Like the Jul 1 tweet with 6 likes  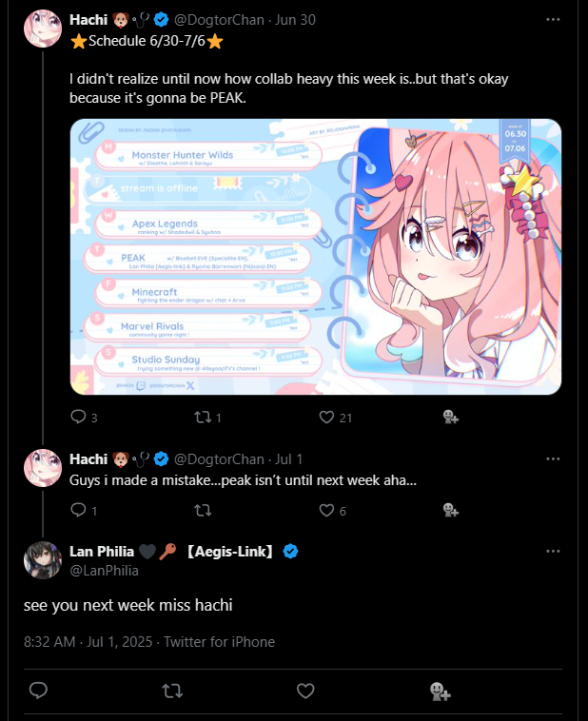326,510
